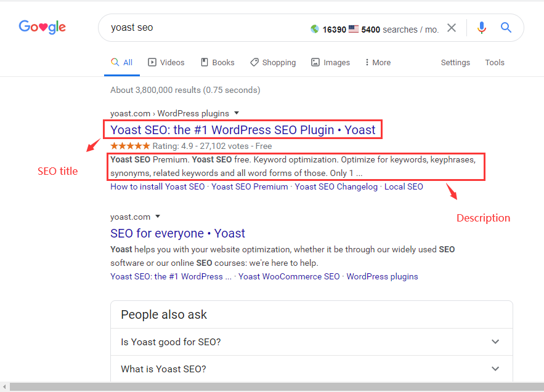Start voice search with the microphone icon

click(x=482, y=28)
